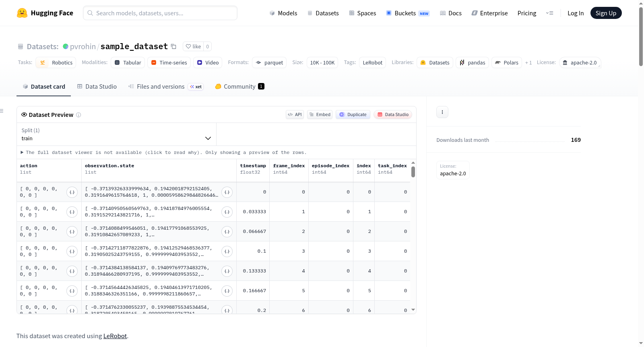
Task: Open the more navigation menu icon
Action: pos(549,13)
